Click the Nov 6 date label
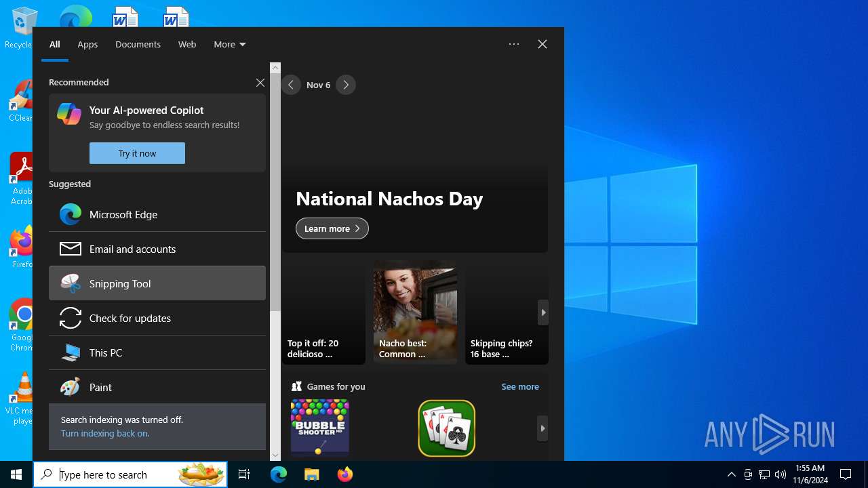 click(x=318, y=85)
